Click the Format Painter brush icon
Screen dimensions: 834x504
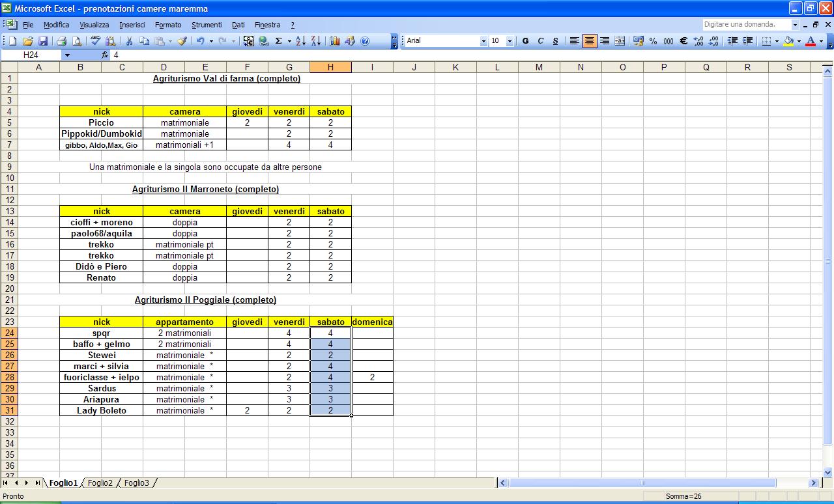[x=182, y=41]
